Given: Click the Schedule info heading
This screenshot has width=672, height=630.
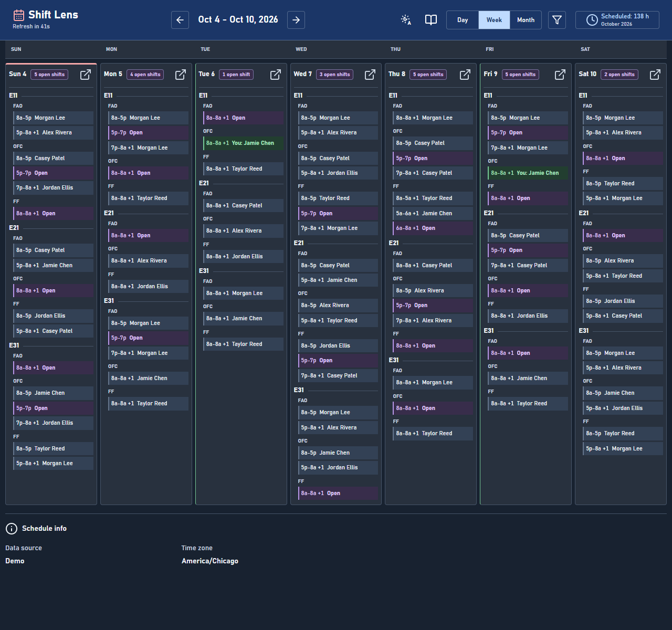Looking at the screenshot, I should (x=44, y=529).
